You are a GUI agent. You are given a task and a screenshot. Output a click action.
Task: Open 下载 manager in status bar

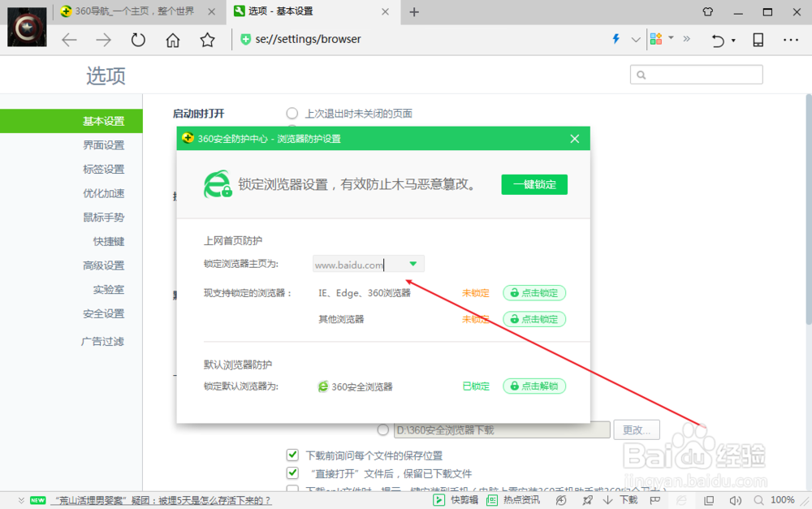pos(620,500)
